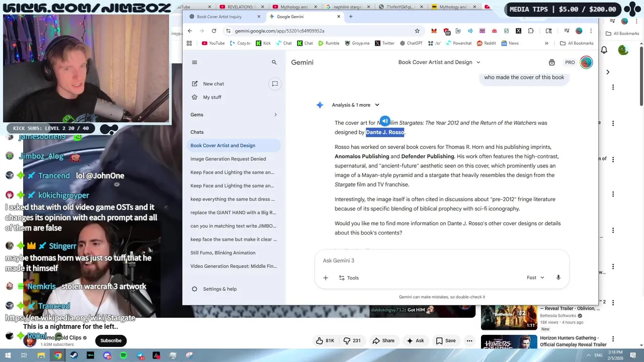Dislike the YouTube video showing 231
Viewport: 644px width, 362px height.
click(352, 340)
